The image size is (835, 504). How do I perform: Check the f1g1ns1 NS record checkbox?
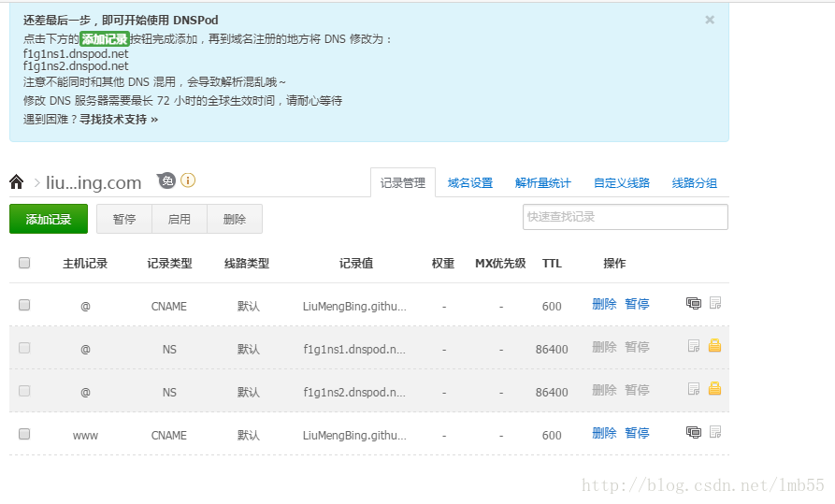[x=24, y=348]
